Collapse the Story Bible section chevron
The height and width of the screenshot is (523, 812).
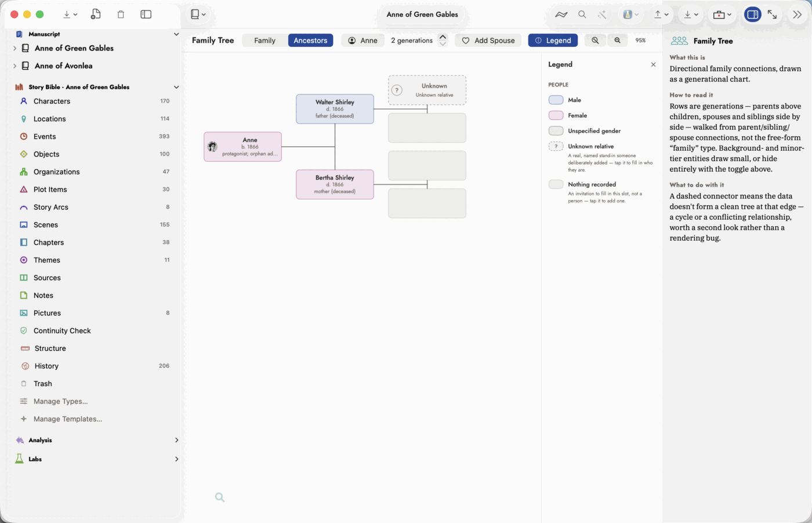[x=176, y=87]
